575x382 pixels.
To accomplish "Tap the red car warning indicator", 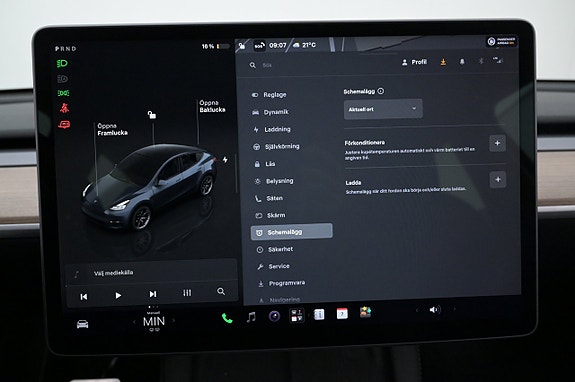I will 64,125.
